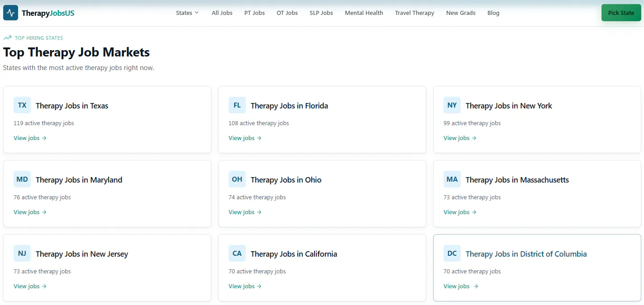The width and height of the screenshot is (644, 305).
Task: Open the SLP Jobs nav item
Action: click(321, 13)
